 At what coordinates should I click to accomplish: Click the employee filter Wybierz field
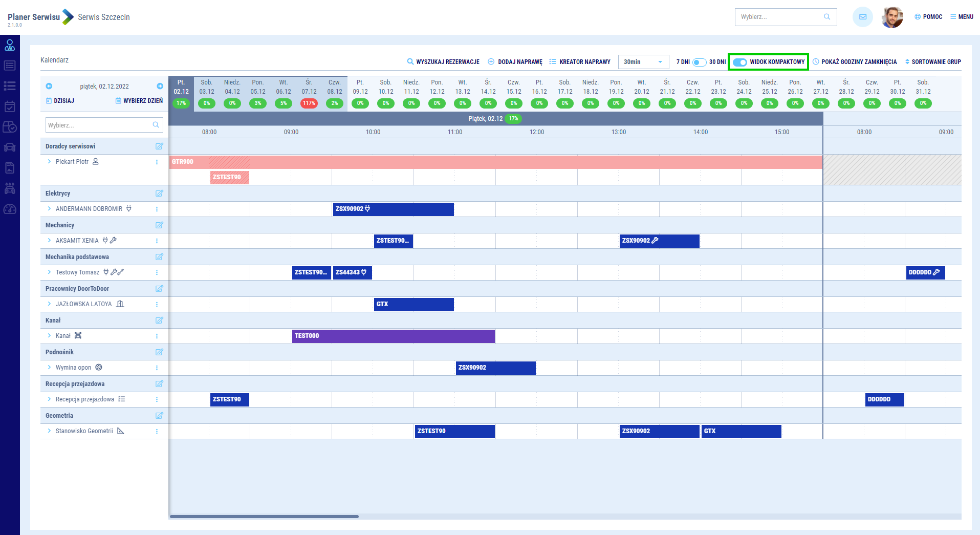(x=99, y=125)
